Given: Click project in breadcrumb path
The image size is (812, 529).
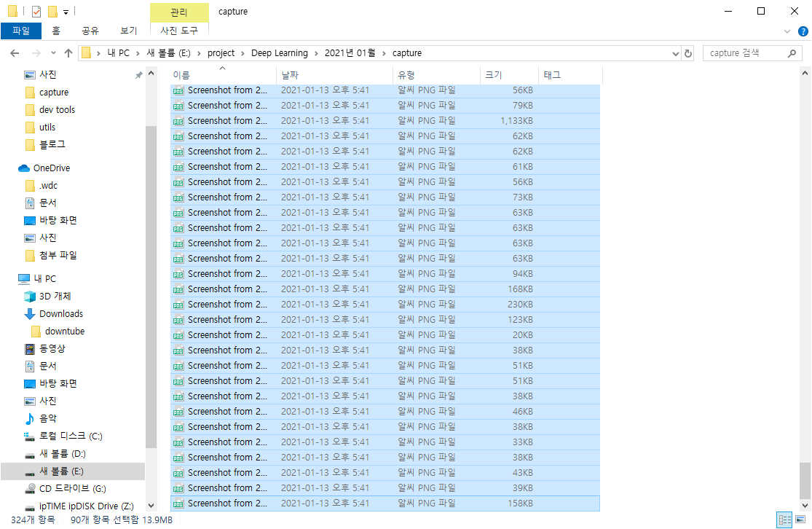Looking at the screenshot, I should pyautogui.click(x=221, y=53).
